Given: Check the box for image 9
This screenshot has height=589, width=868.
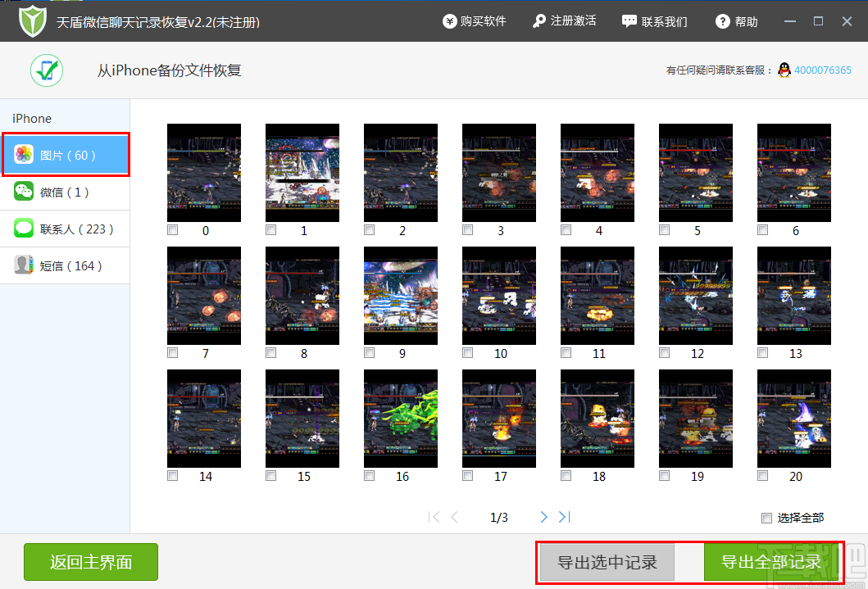Looking at the screenshot, I should 369,352.
